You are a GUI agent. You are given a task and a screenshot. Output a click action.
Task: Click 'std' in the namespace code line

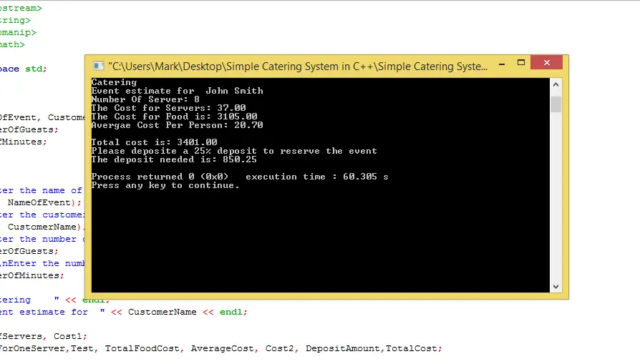coord(34,69)
